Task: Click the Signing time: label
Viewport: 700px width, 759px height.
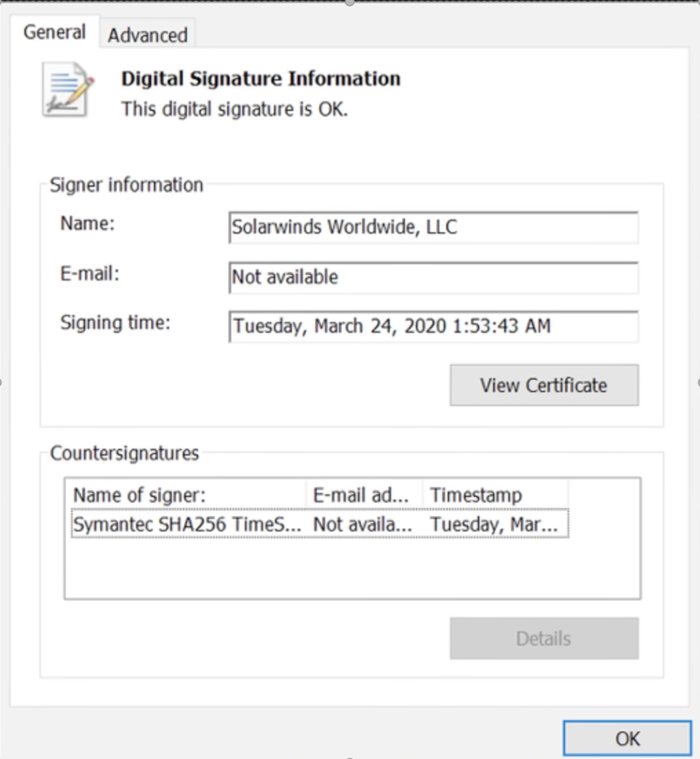Action: (115, 322)
